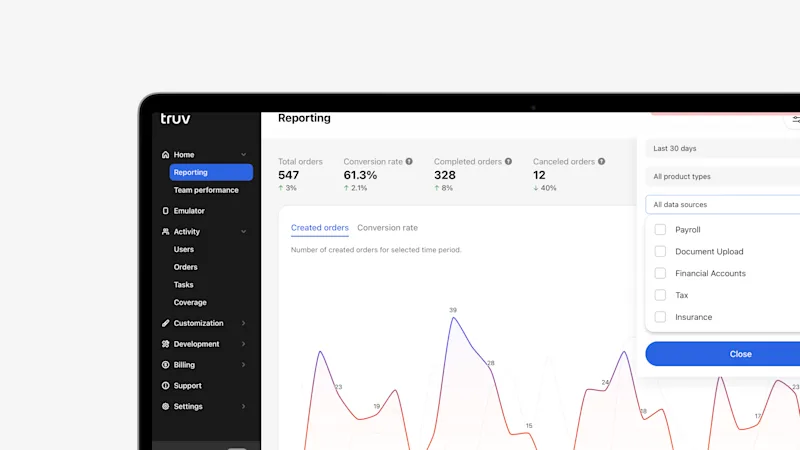Click the Reporting page heading
Screen dimensions: 800x450
tap(304, 118)
